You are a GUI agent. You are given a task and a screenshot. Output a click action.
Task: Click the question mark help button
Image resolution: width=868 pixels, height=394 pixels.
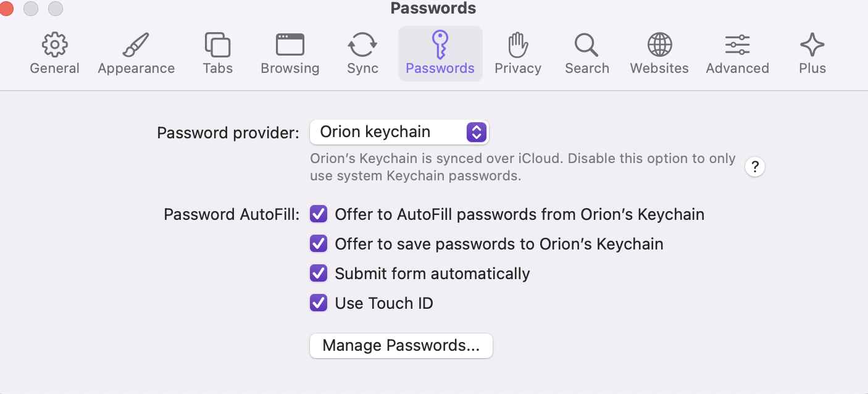click(754, 167)
